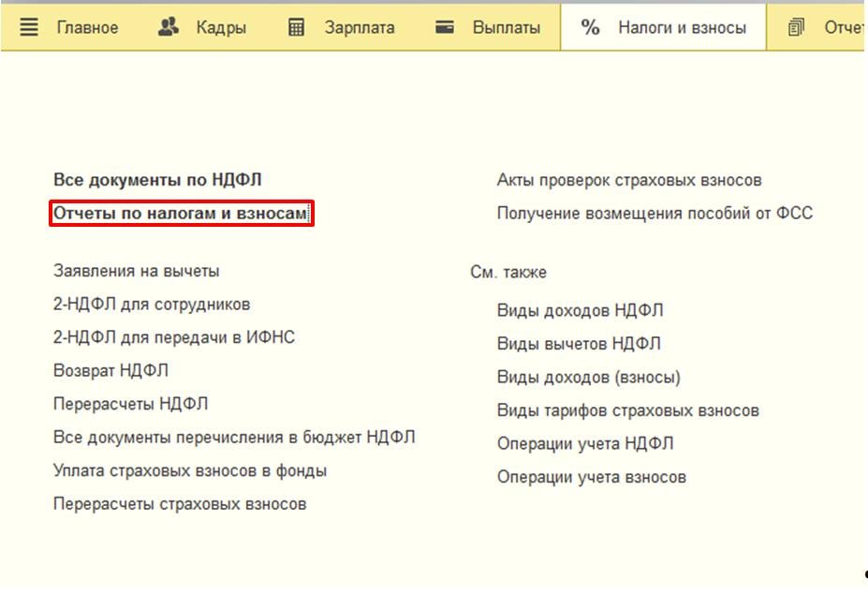Click the people icon for Кадры

click(x=169, y=27)
